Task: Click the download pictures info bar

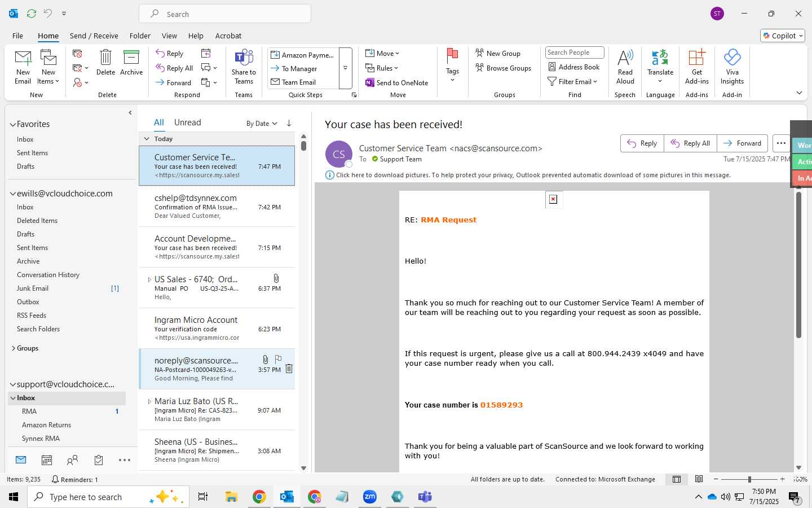Action: coord(528,175)
